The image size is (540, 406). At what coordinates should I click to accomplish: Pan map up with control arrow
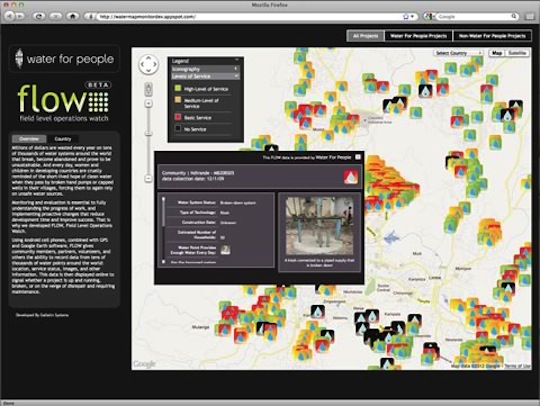click(148, 58)
